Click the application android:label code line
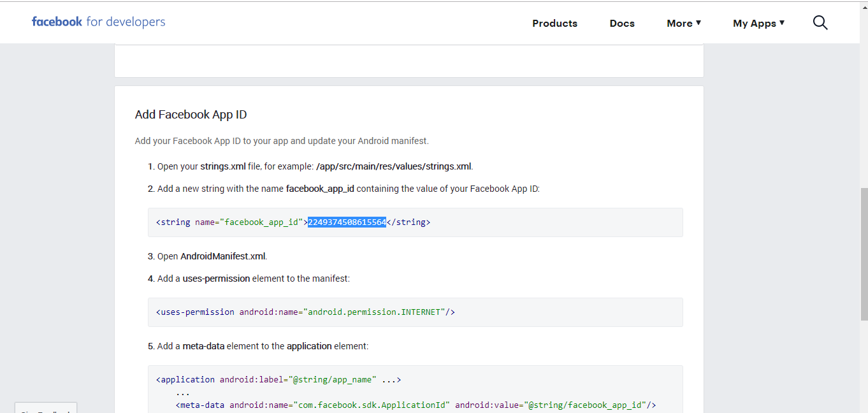Image resolution: width=868 pixels, height=413 pixels. tap(278, 379)
